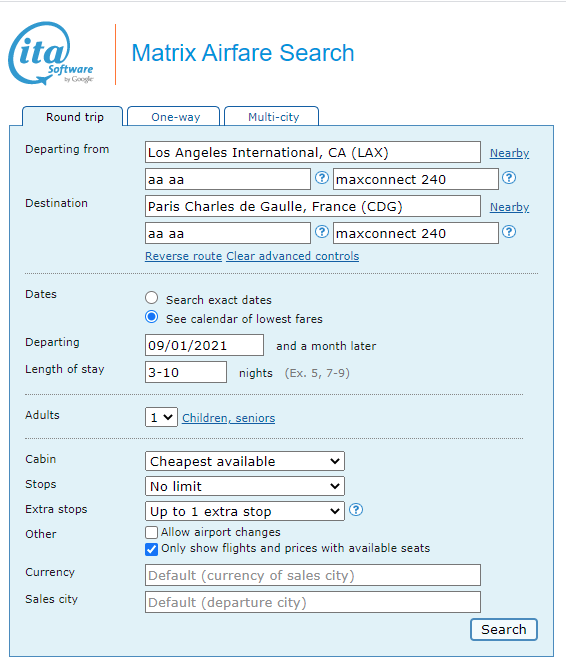Image resolution: width=566 pixels, height=669 pixels.
Task: Click Clear advanced controls link
Action: coord(293,256)
